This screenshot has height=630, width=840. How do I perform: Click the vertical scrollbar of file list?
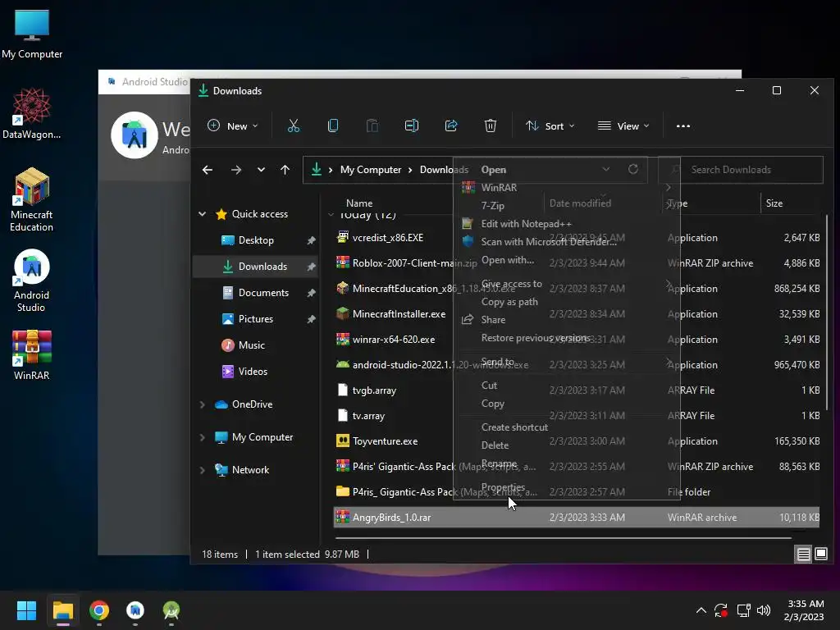(827, 313)
